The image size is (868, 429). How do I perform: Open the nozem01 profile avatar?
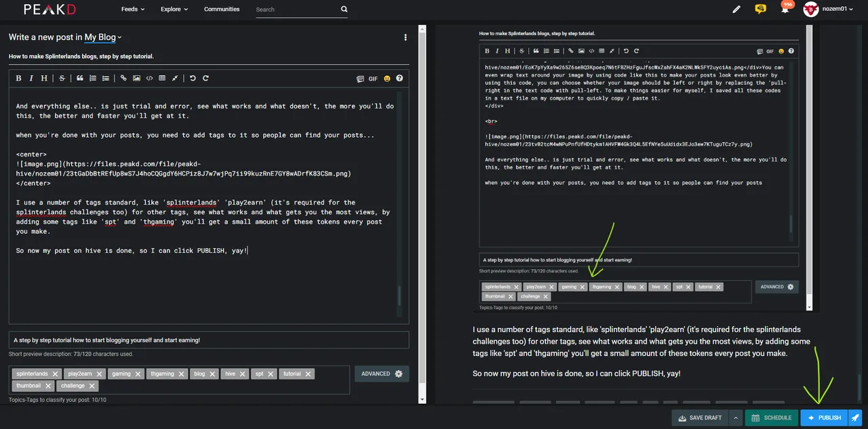click(x=810, y=9)
